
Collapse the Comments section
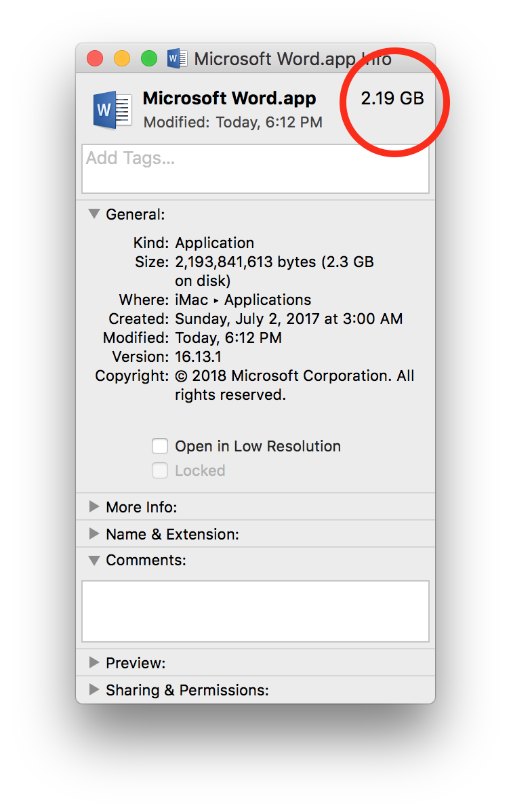click(94, 560)
